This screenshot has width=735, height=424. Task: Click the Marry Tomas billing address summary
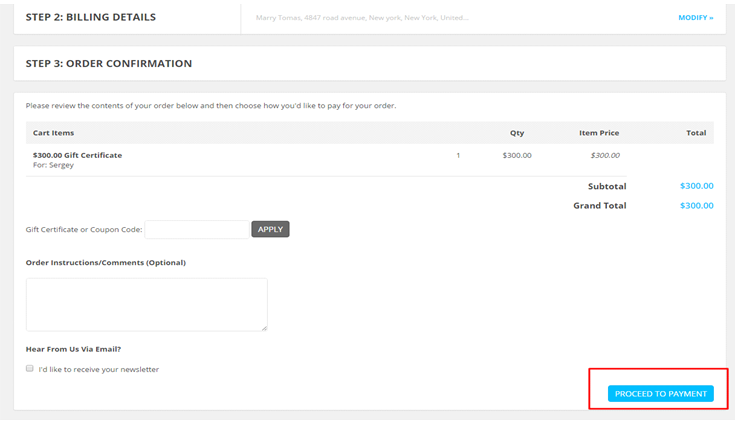click(x=362, y=18)
